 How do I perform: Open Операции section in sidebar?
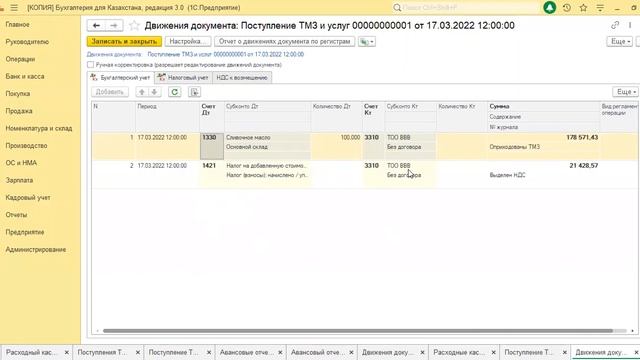tap(20, 59)
